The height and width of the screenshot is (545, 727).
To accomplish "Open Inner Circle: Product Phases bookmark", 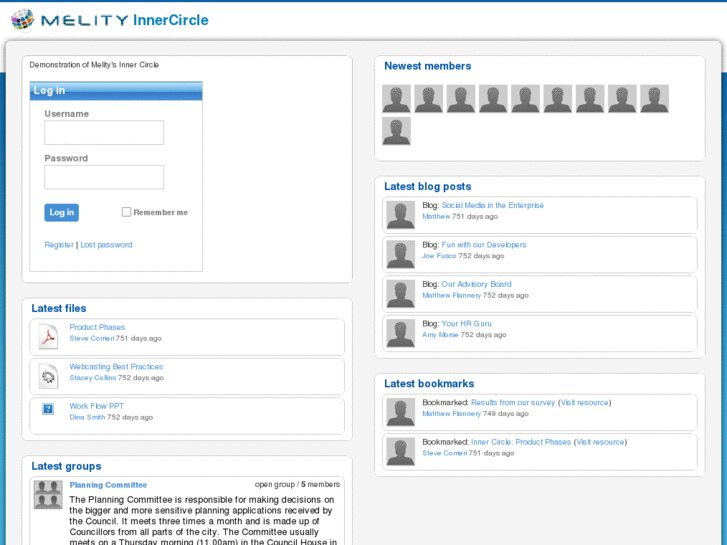I will click(521, 442).
